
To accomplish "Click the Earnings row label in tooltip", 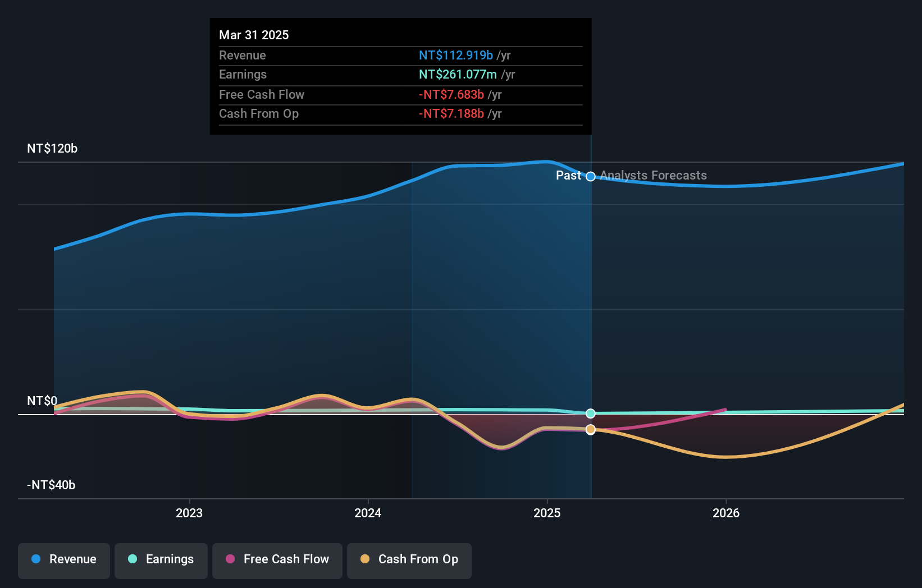I will coord(243,74).
